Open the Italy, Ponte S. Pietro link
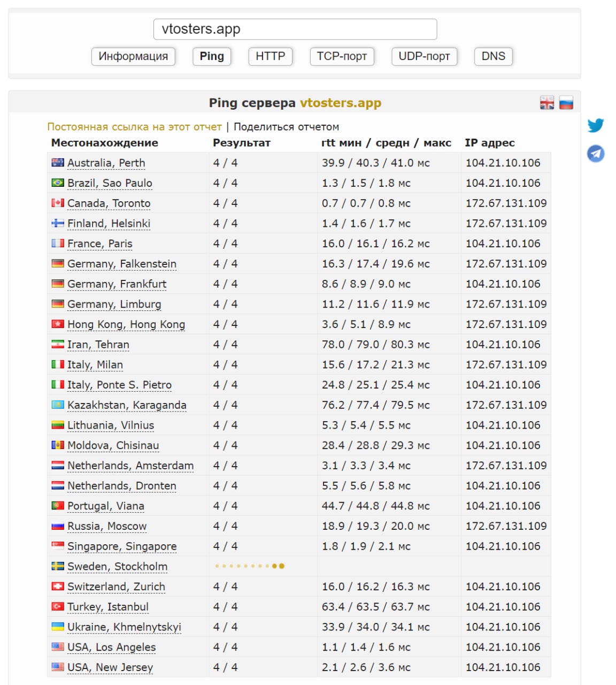This screenshot has width=616, height=685. (x=119, y=385)
